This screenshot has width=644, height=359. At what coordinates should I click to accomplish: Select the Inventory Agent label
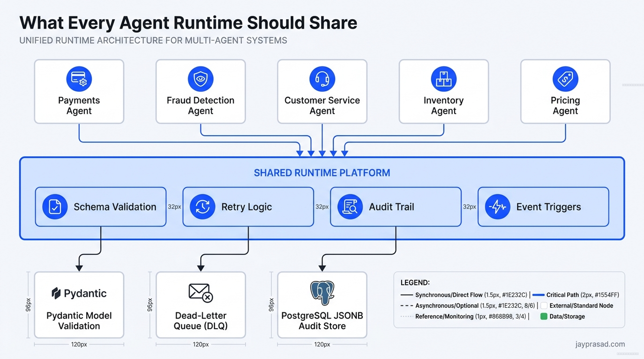(443, 105)
